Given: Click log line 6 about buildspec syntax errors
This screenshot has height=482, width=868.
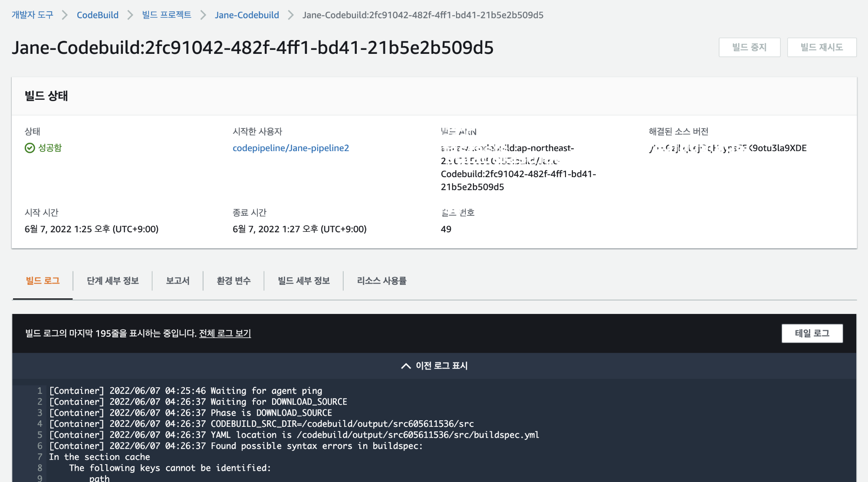Looking at the screenshot, I should (236, 446).
